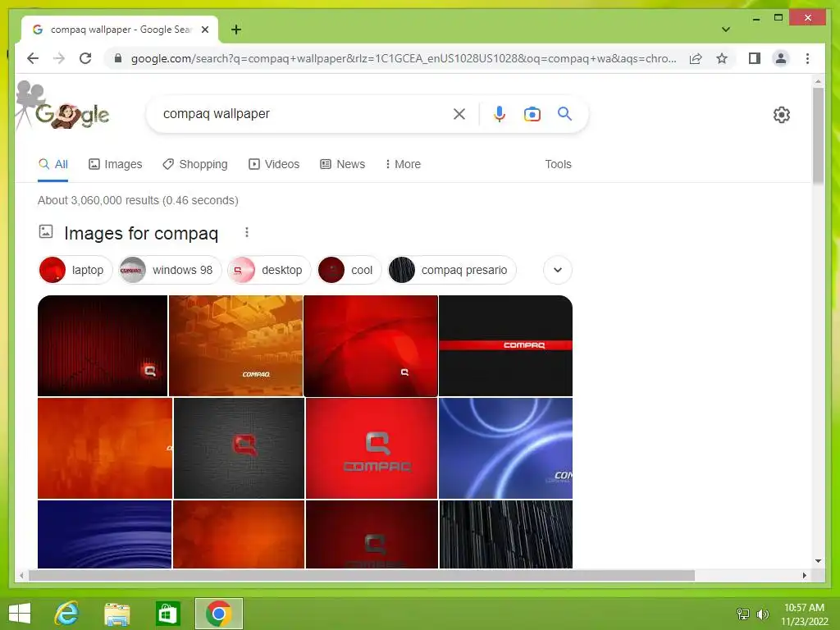This screenshot has height=630, width=840.
Task: Switch to the News tab
Action: [x=342, y=164]
